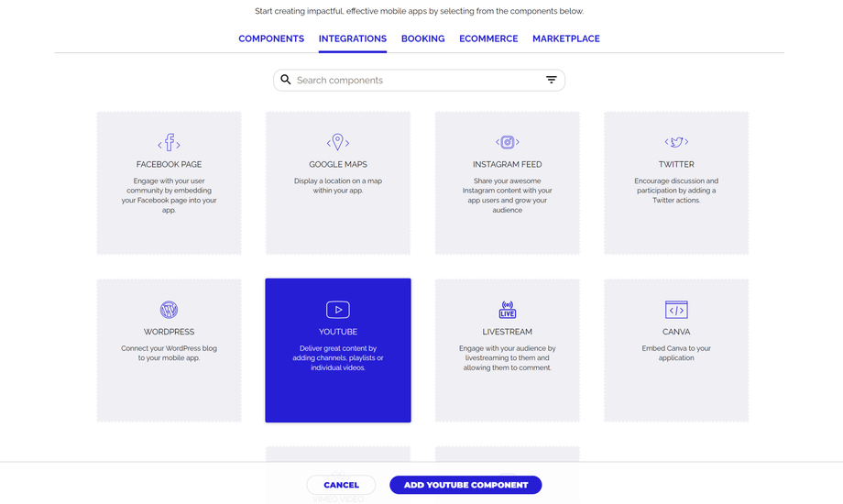Image resolution: width=843 pixels, height=504 pixels.
Task: Select the Instagram Feed title text
Action: coord(507,165)
